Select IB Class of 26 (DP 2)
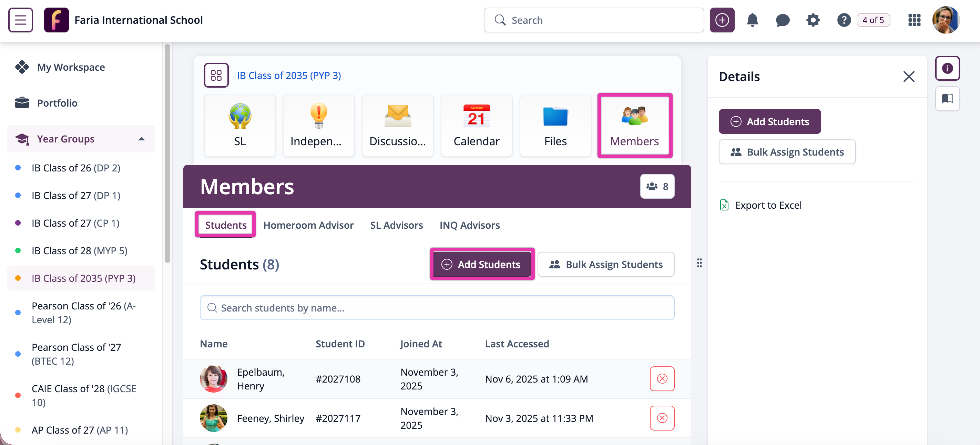 [x=76, y=168]
